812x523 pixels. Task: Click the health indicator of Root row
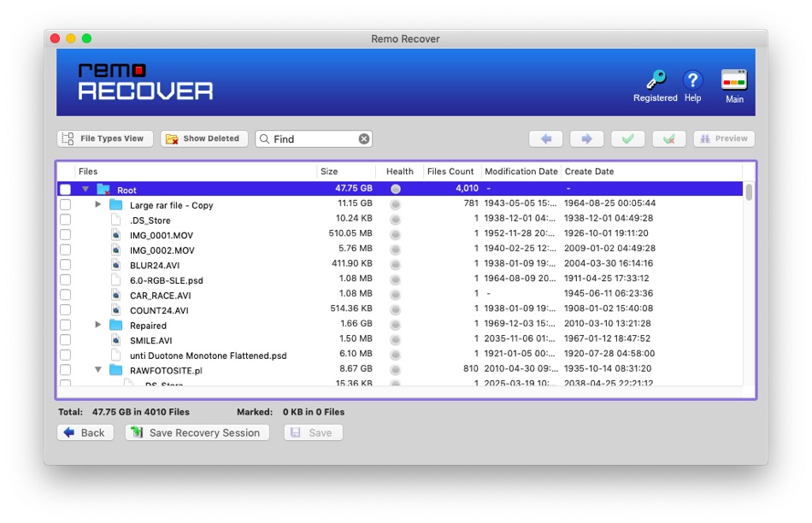[396, 189]
